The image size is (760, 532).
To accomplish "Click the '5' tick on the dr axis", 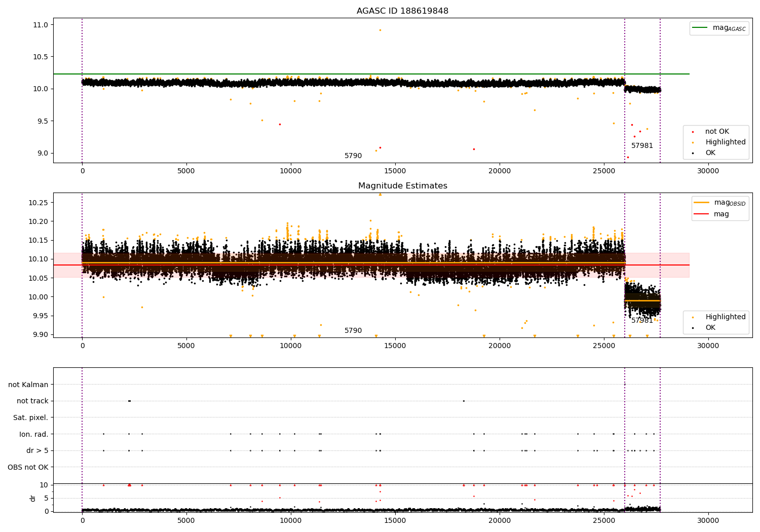I will point(46,498).
